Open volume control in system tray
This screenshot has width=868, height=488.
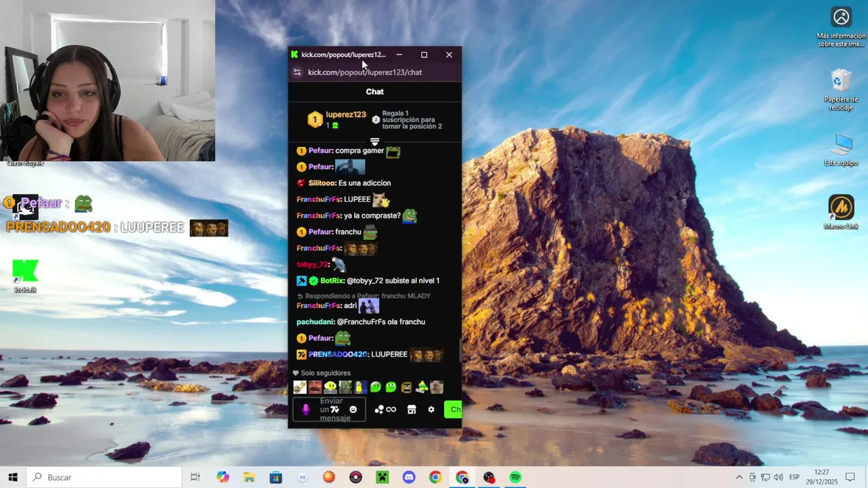(778, 477)
